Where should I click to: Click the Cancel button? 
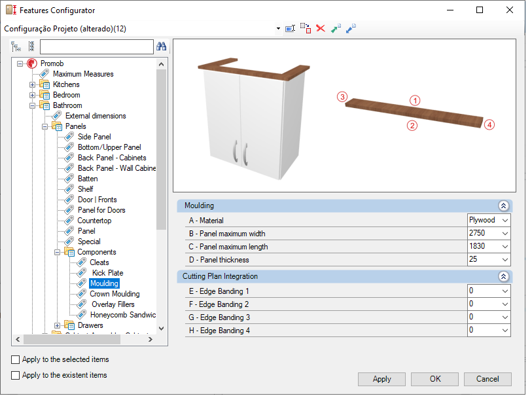[x=488, y=380]
